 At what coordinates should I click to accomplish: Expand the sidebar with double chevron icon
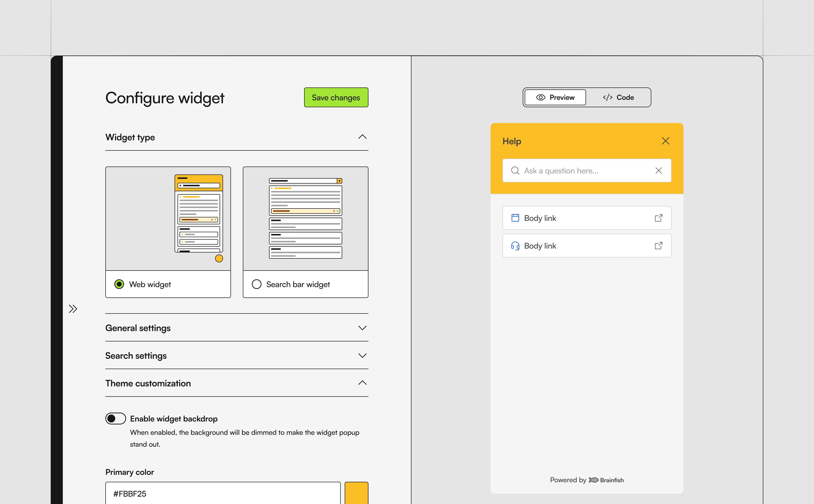73,309
